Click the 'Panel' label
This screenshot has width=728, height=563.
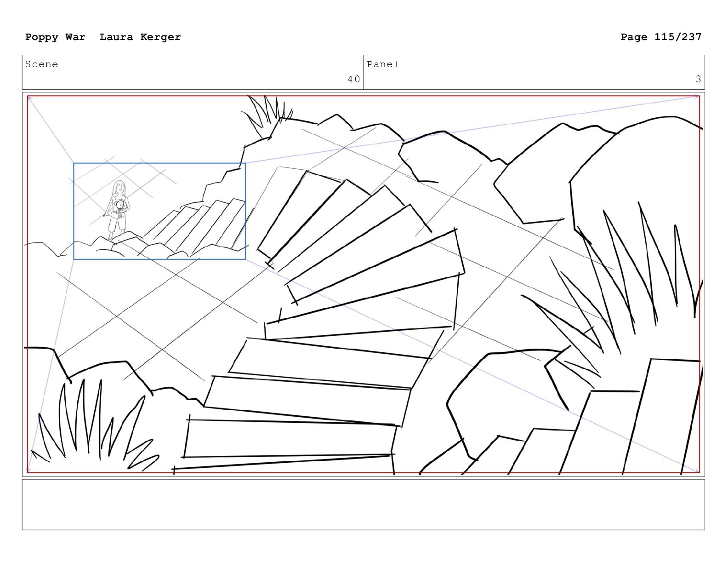click(383, 64)
